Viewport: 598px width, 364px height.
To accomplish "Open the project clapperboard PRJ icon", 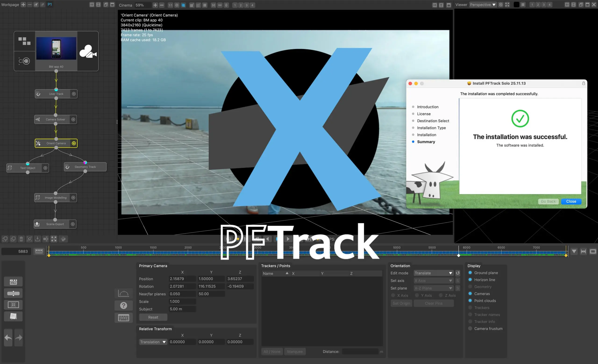I will pos(13,282).
